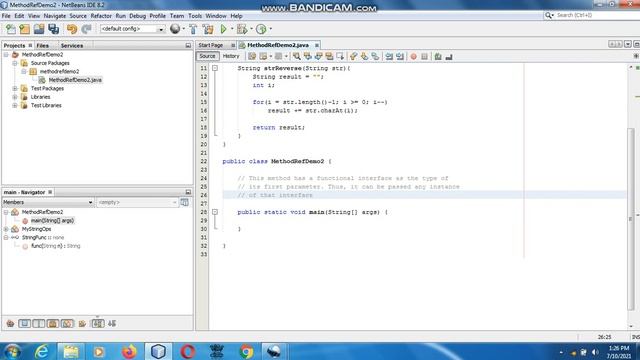Toggle Show Non-Public Members filter in the Navigator toolbar
Screen dimensions: 640x360
click(53, 324)
